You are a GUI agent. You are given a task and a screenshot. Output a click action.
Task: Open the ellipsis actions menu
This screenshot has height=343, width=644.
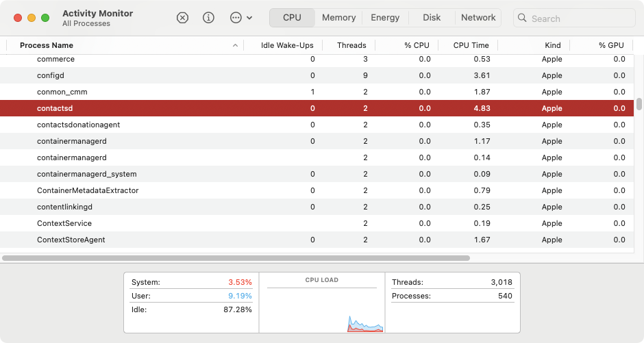tap(240, 18)
